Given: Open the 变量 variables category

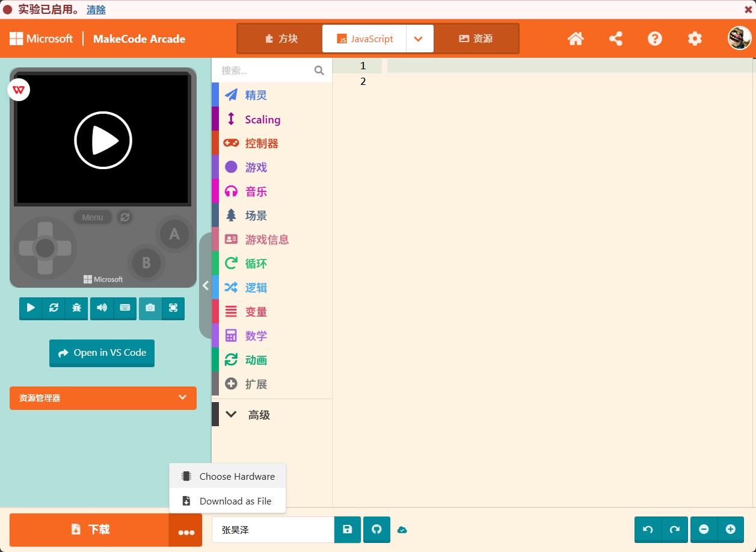Looking at the screenshot, I should coord(272,312).
